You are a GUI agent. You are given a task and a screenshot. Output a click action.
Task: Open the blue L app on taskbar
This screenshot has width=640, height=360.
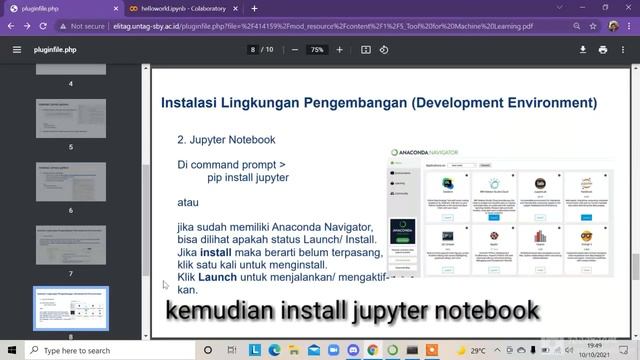[255, 350]
